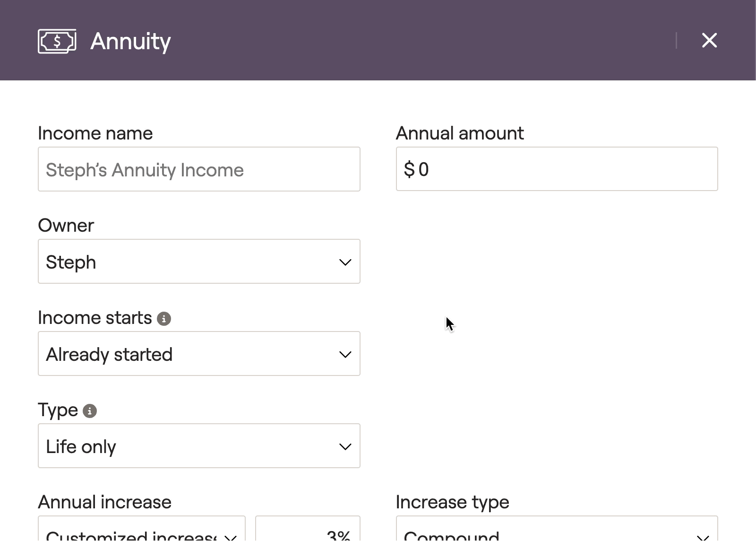
Task: Expand the Annual increase dropdown
Action: pos(142,529)
